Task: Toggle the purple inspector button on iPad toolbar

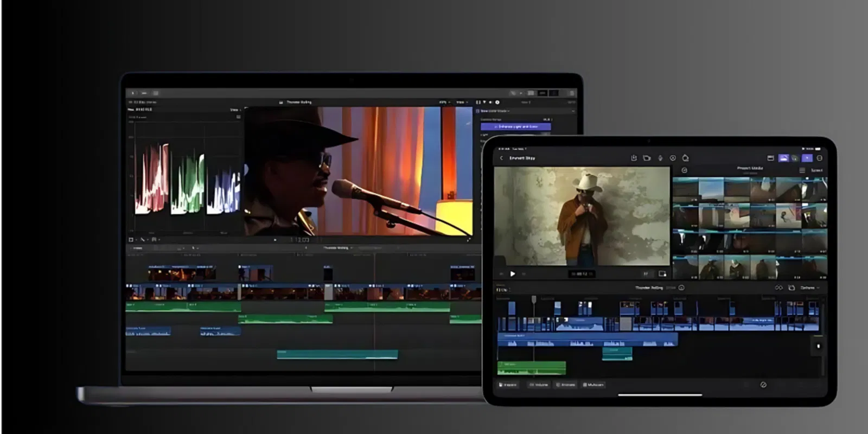Action: (807, 158)
